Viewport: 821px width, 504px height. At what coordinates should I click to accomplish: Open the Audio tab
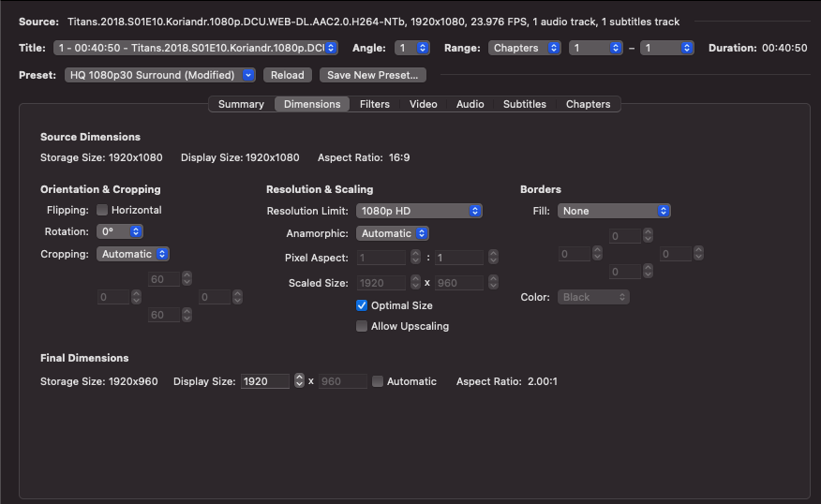(x=470, y=104)
